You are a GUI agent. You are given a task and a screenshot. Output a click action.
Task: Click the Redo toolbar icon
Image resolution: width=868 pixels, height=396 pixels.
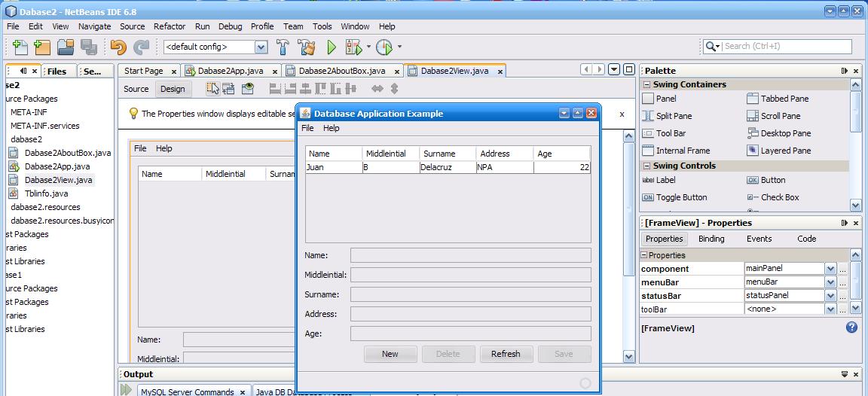[x=141, y=47]
